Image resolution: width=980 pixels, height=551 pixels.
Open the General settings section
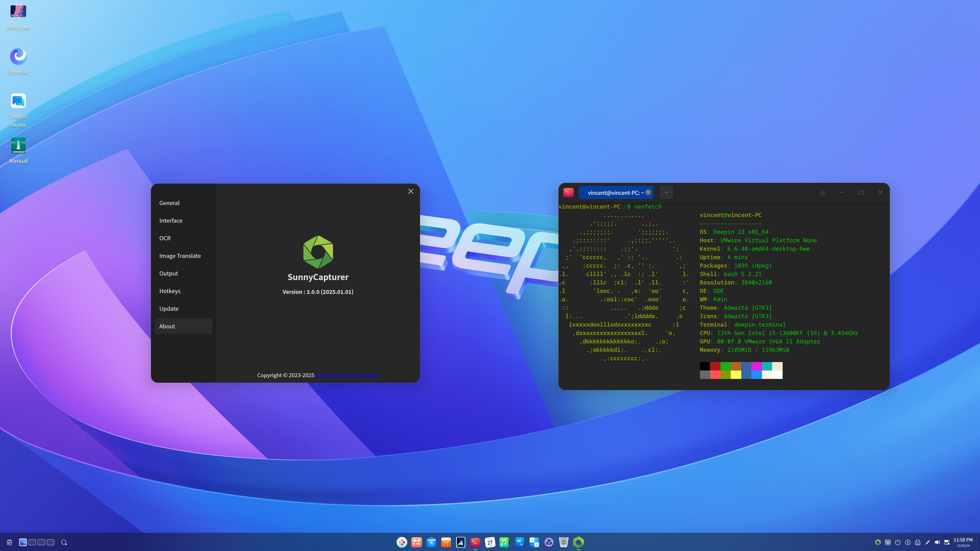(183, 203)
